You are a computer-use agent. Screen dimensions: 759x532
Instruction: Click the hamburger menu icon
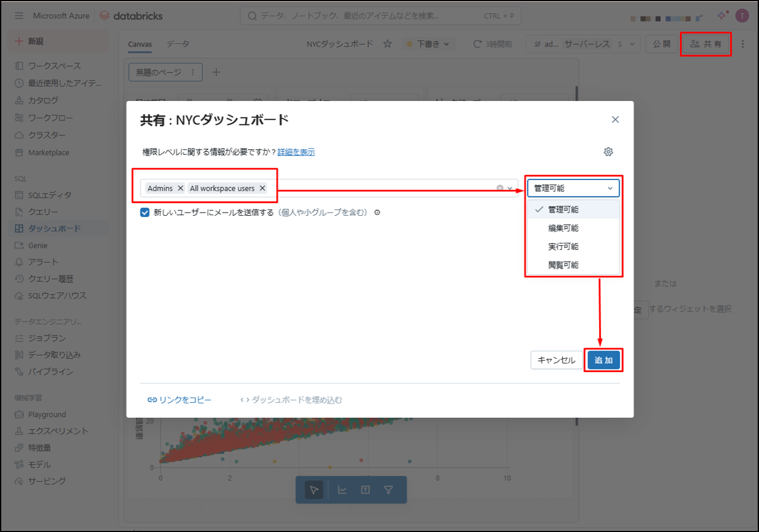(19, 16)
